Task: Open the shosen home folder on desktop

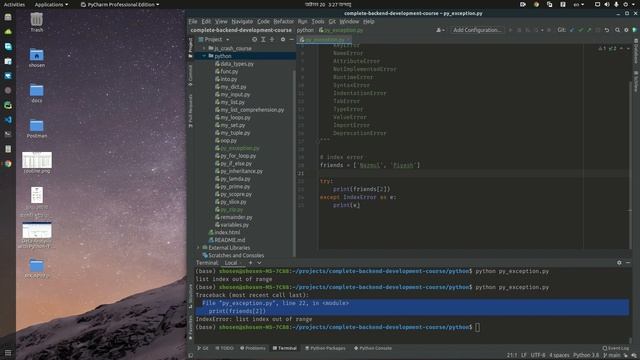Action: 36,57
